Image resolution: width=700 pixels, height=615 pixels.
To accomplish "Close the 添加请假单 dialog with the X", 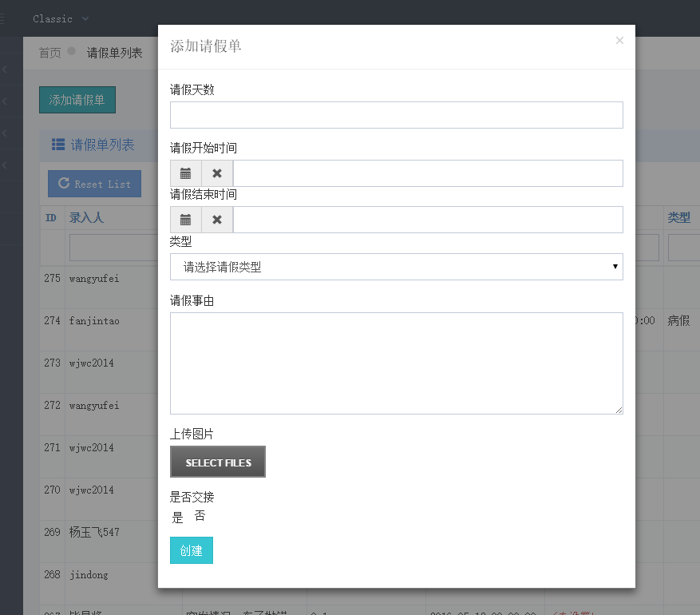I will point(619,41).
